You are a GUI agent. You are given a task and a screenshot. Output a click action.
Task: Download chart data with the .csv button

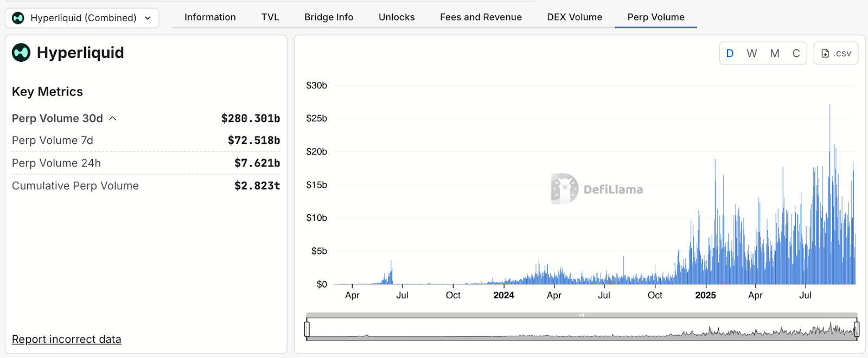(835, 53)
